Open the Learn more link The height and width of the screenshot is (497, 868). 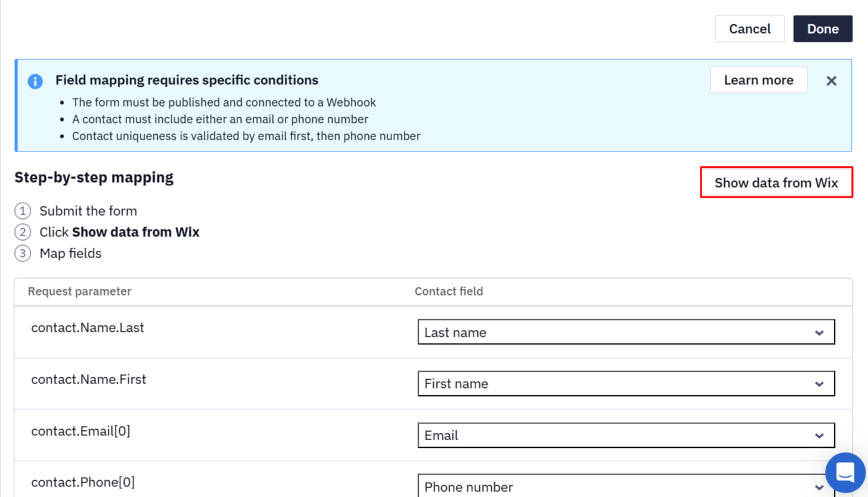(758, 80)
